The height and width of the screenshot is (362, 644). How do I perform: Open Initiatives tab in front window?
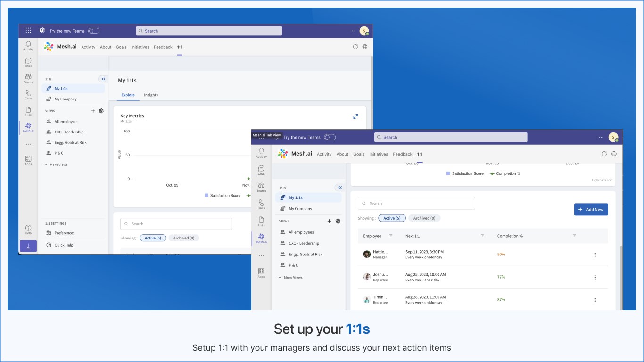tap(379, 154)
